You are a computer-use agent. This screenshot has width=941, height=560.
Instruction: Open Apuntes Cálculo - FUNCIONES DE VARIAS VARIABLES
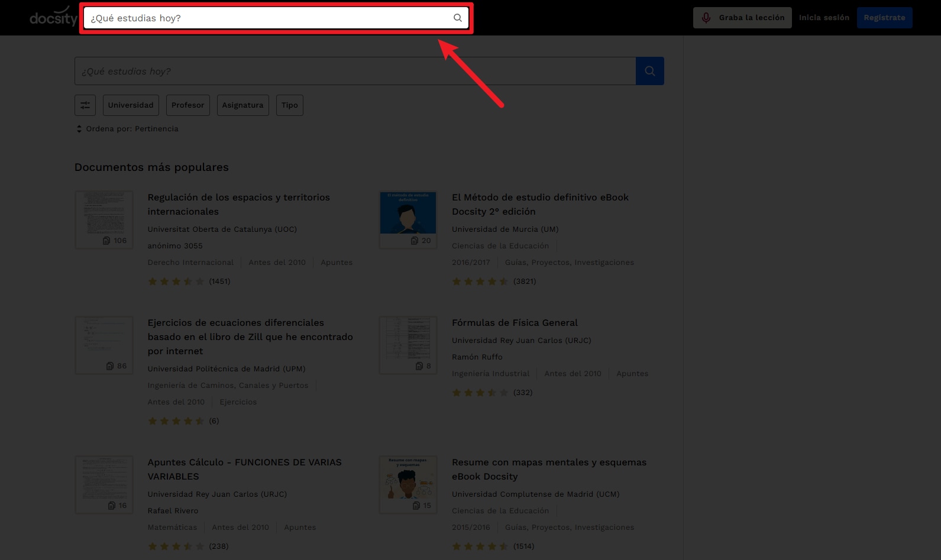tap(244, 470)
